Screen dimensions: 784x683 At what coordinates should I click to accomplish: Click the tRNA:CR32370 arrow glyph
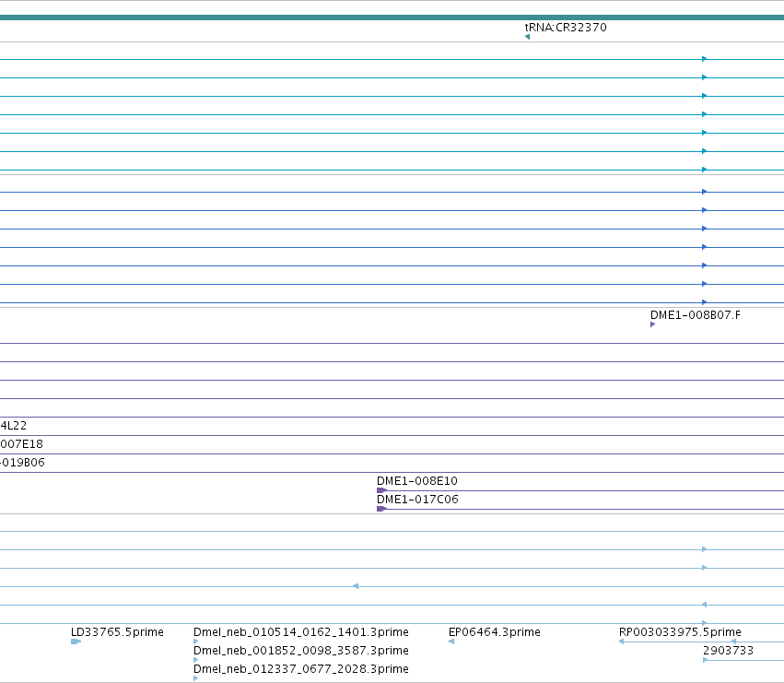(527, 37)
